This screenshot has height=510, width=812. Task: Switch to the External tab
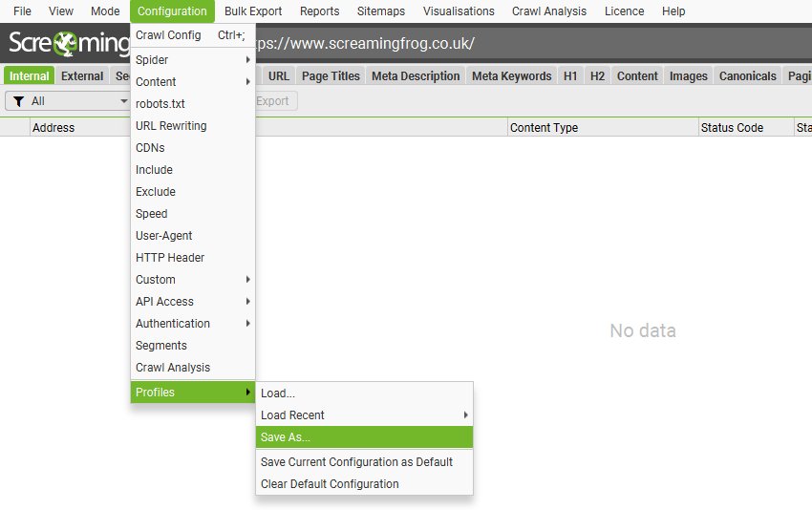[82, 75]
